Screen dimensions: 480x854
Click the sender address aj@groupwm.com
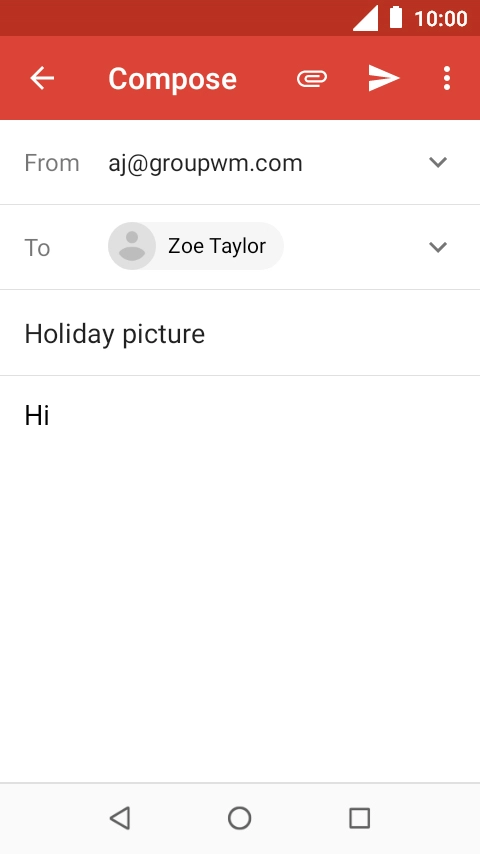pos(205,163)
